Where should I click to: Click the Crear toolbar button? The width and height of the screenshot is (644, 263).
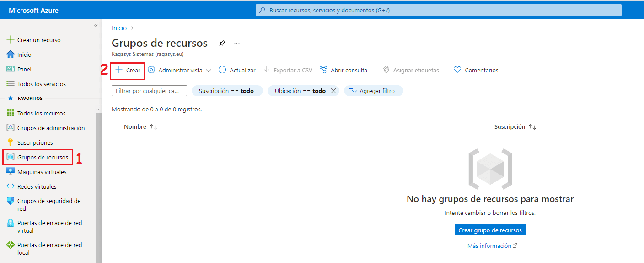pos(128,70)
